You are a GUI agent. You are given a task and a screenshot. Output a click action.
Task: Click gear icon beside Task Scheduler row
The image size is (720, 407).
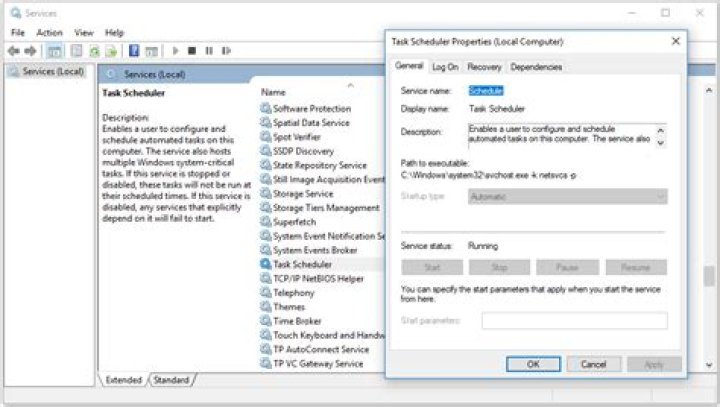pos(265,264)
